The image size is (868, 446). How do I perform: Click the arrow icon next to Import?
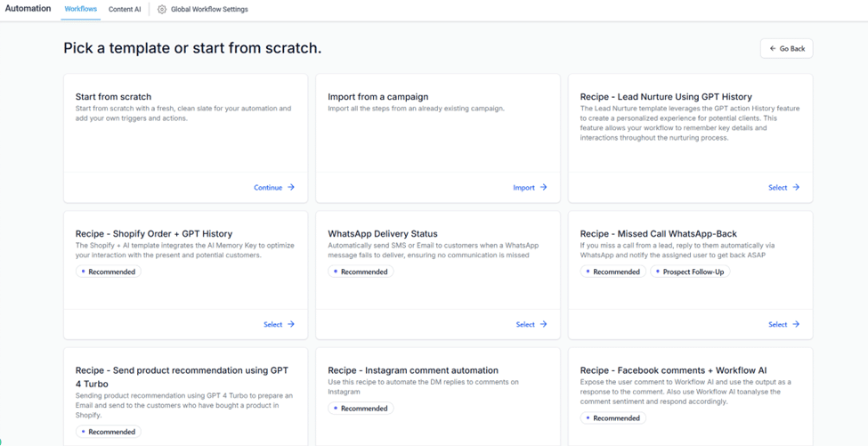(x=544, y=188)
